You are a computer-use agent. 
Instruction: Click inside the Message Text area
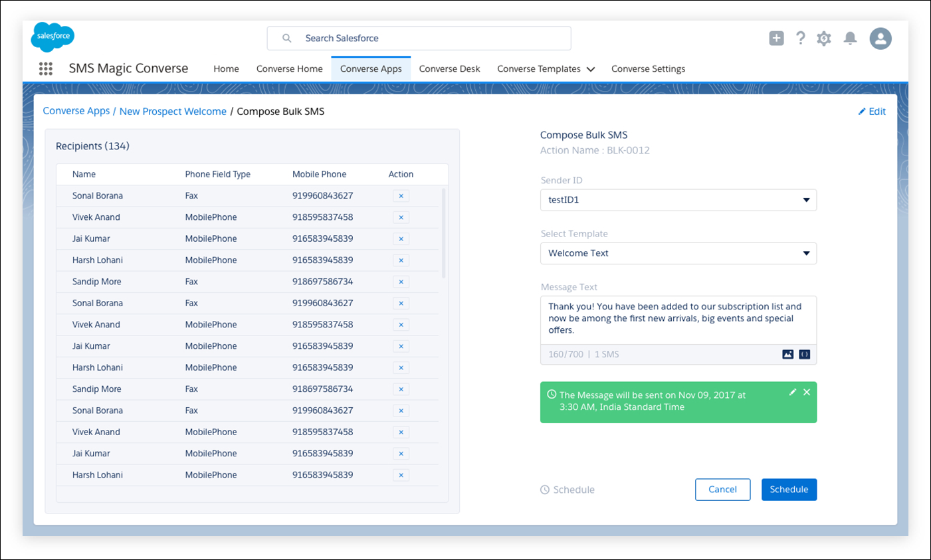678,320
